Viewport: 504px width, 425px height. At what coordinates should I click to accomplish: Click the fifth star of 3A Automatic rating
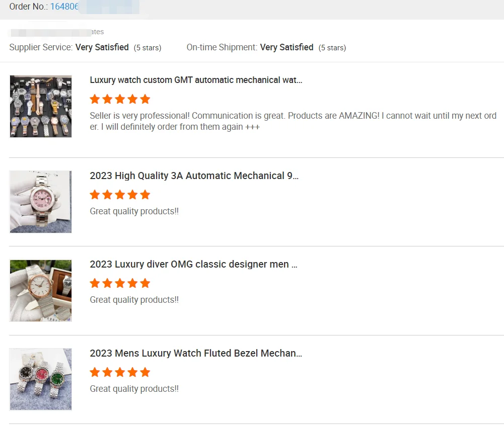145,195
